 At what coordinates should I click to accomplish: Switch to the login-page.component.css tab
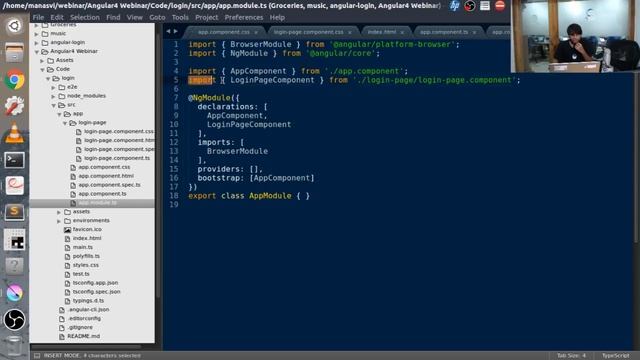pyautogui.click(x=309, y=32)
